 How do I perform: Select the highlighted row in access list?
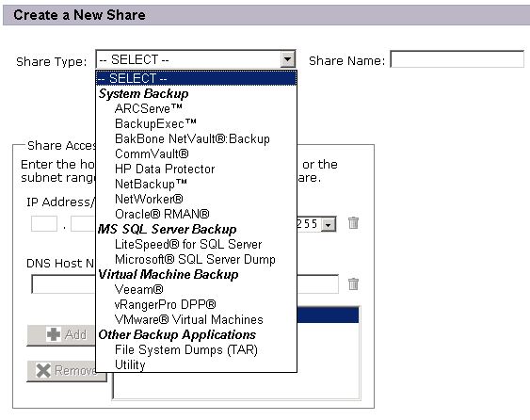coord(328,315)
